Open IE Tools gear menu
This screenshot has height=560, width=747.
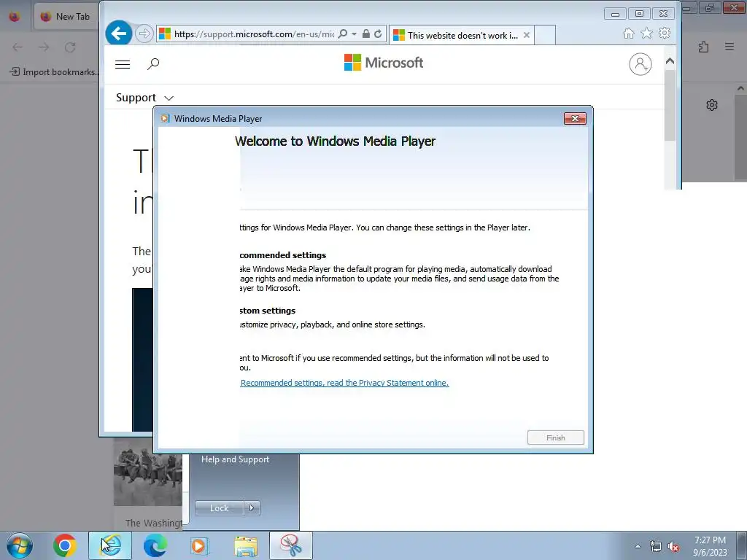[x=665, y=34]
